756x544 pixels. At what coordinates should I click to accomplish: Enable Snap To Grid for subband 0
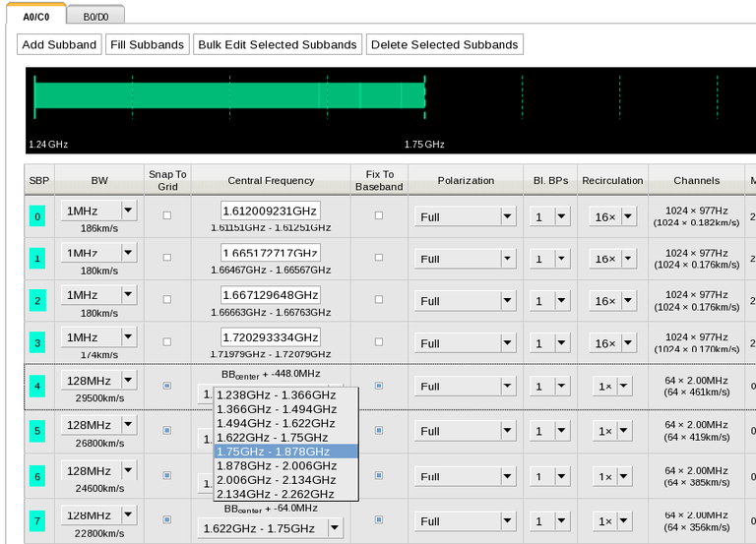tap(166, 215)
